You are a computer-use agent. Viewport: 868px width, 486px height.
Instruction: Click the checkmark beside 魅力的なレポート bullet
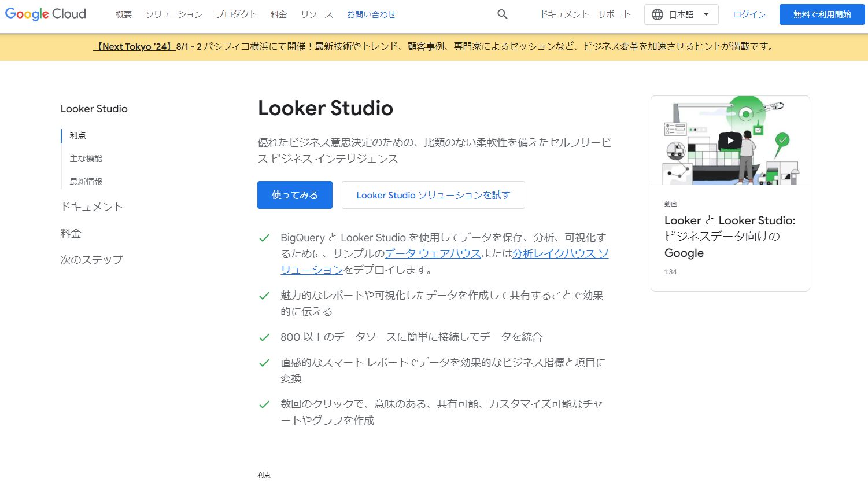(264, 296)
